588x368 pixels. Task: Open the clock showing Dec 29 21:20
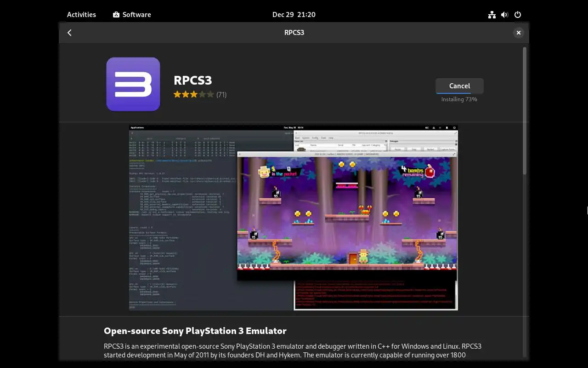click(x=294, y=14)
